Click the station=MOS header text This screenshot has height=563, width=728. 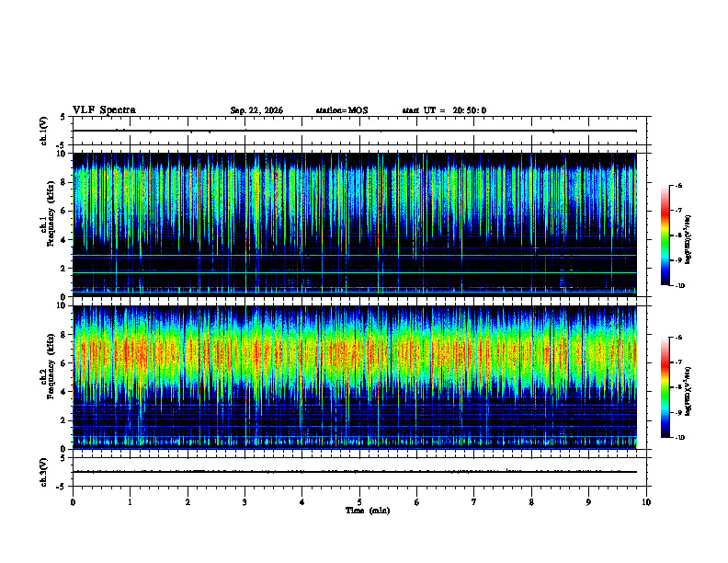coord(342,110)
